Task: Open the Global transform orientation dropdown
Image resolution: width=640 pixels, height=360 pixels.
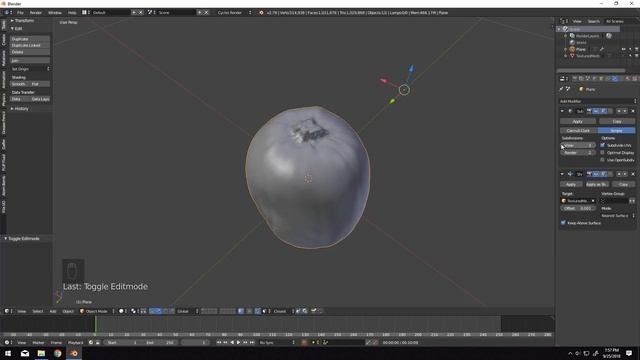Action: pyautogui.click(x=187, y=311)
